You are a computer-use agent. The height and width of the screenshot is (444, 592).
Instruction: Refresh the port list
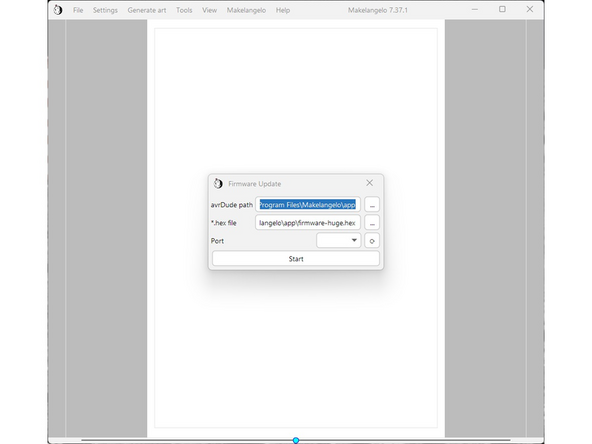(372, 241)
